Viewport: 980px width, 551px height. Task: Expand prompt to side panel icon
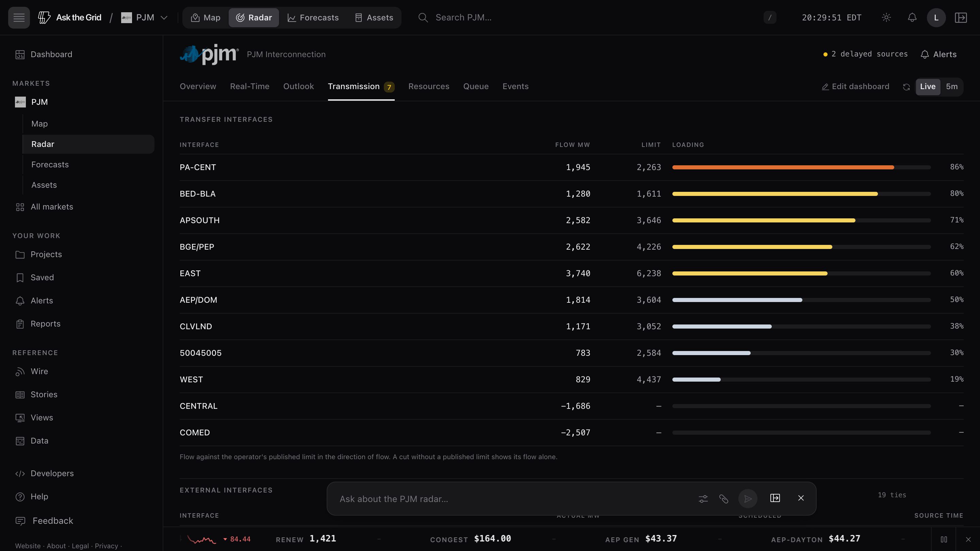click(x=775, y=498)
